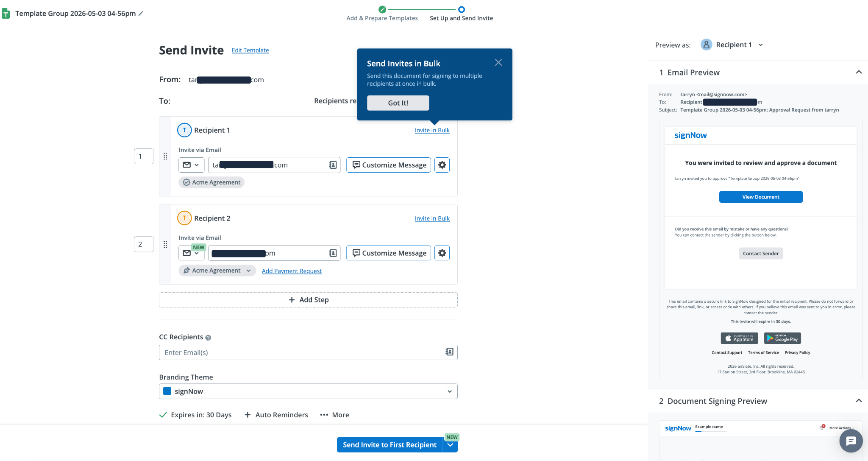
Task: Open the Edit Template link
Action: click(250, 50)
